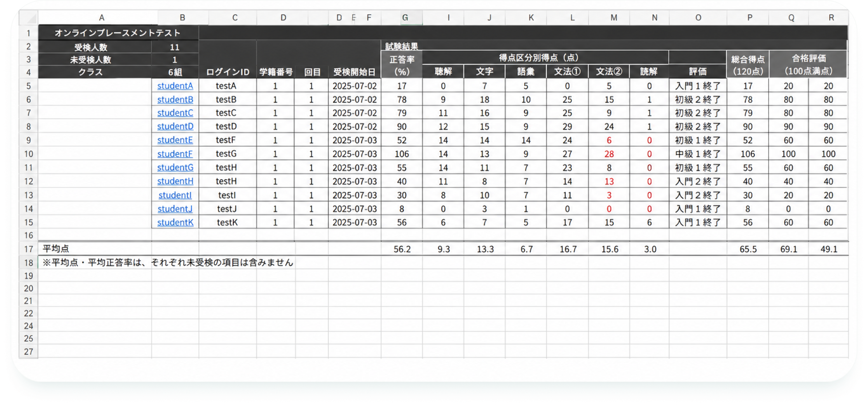
Task: Open the studentA hyperlink
Action: point(175,86)
